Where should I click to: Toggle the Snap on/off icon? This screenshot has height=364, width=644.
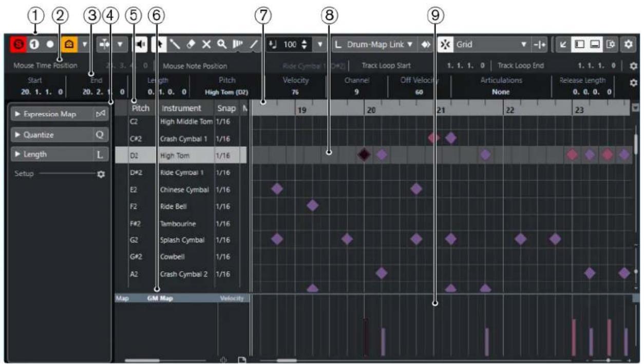445,45
